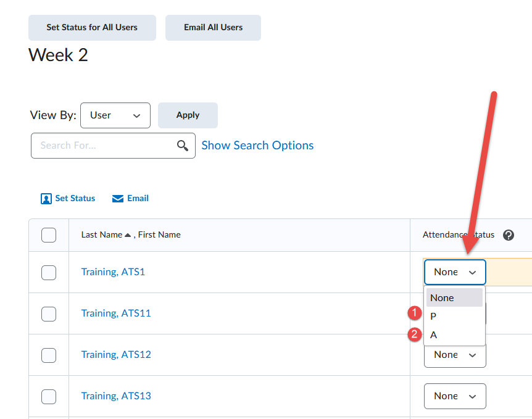Screen dimensions: 532x419
Task: Expand the attendance dropdown for Training, ATS13
Action: point(455,396)
